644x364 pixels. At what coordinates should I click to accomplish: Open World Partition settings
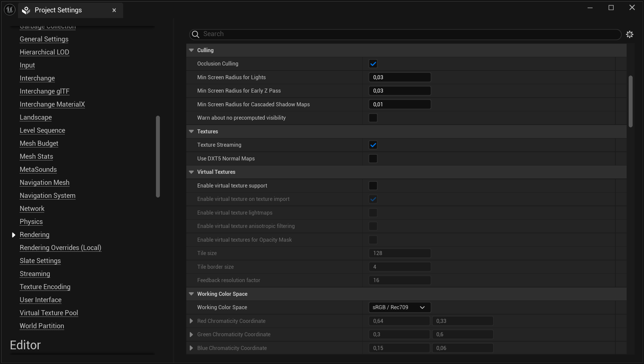(x=42, y=326)
